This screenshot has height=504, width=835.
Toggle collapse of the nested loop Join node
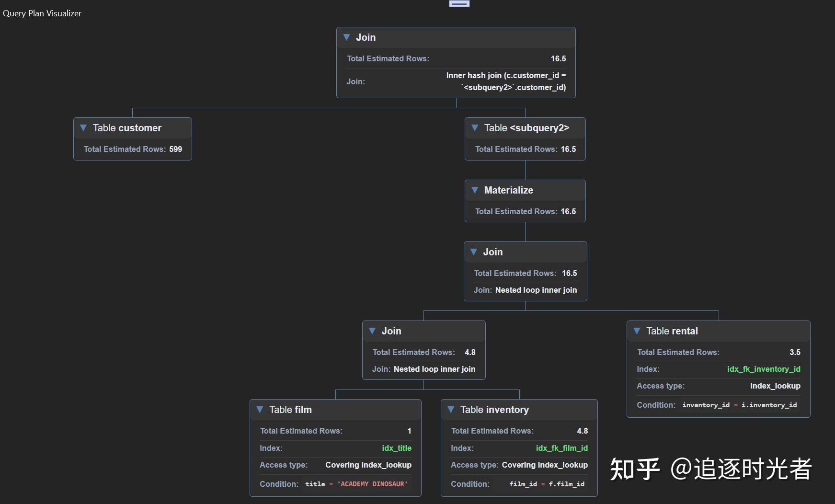[x=474, y=252]
